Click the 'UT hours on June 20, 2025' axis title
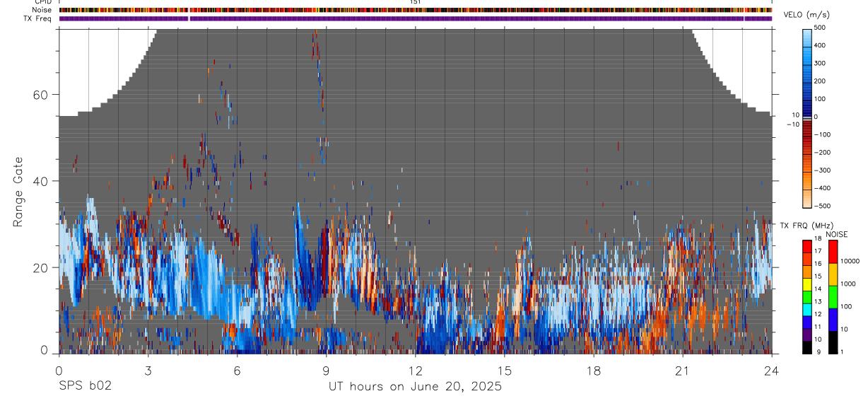 coord(415,387)
